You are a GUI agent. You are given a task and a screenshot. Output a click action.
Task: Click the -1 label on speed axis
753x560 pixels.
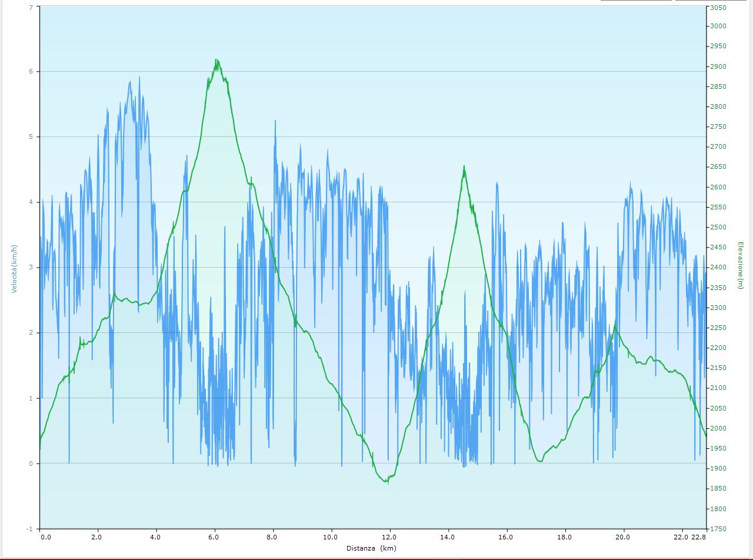click(29, 529)
